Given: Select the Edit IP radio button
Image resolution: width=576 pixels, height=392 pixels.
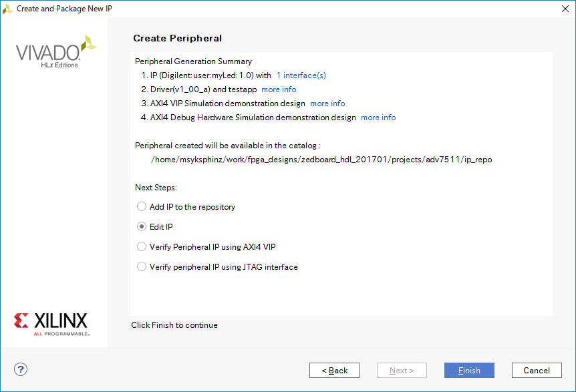Looking at the screenshot, I should [x=142, y=226].
